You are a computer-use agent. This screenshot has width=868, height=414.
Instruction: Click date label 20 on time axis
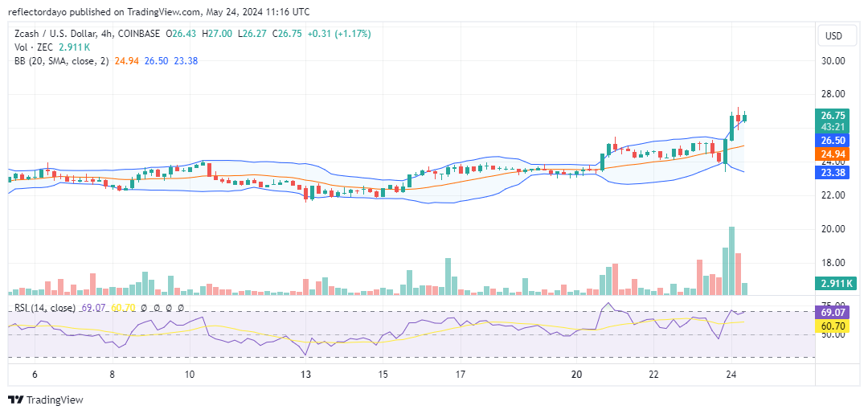[576, 375]
